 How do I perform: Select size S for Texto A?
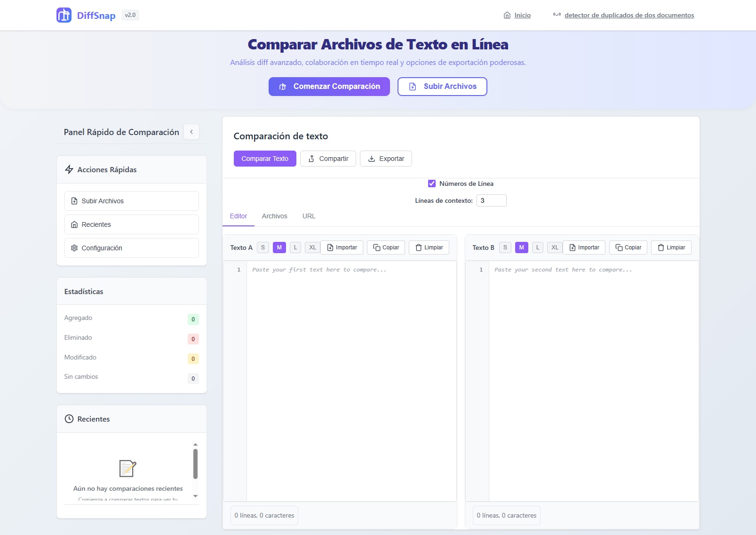(x=263, y=247)
